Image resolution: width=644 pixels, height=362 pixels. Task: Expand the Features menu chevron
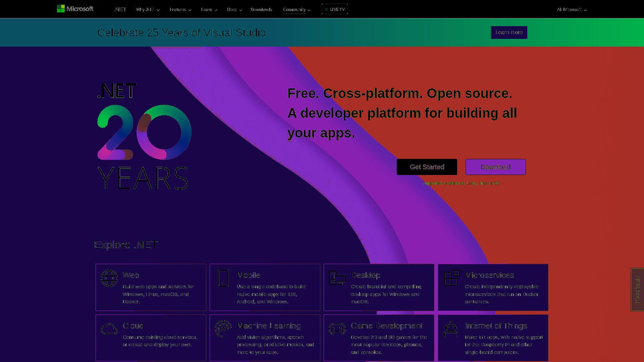click(190, 10)
